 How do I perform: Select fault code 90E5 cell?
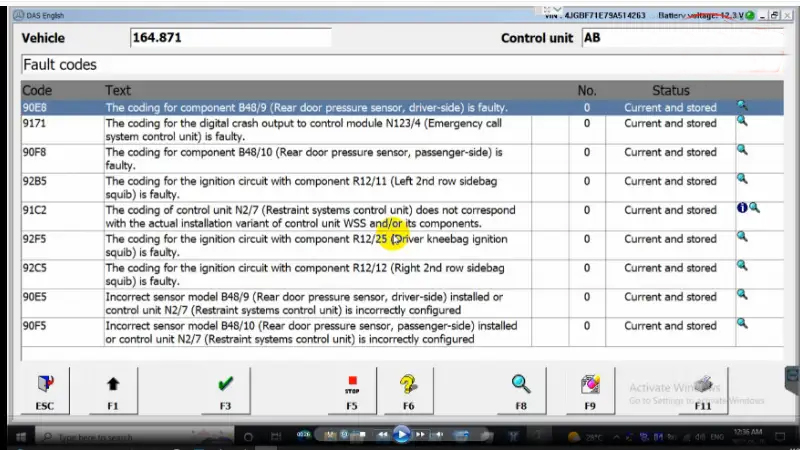point(62,303)
